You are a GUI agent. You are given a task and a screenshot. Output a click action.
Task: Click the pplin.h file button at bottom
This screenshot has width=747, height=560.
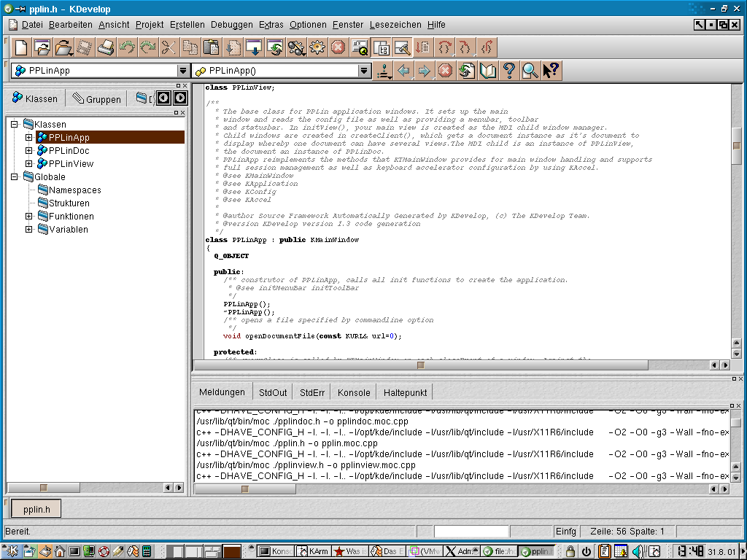click(36, 509)
